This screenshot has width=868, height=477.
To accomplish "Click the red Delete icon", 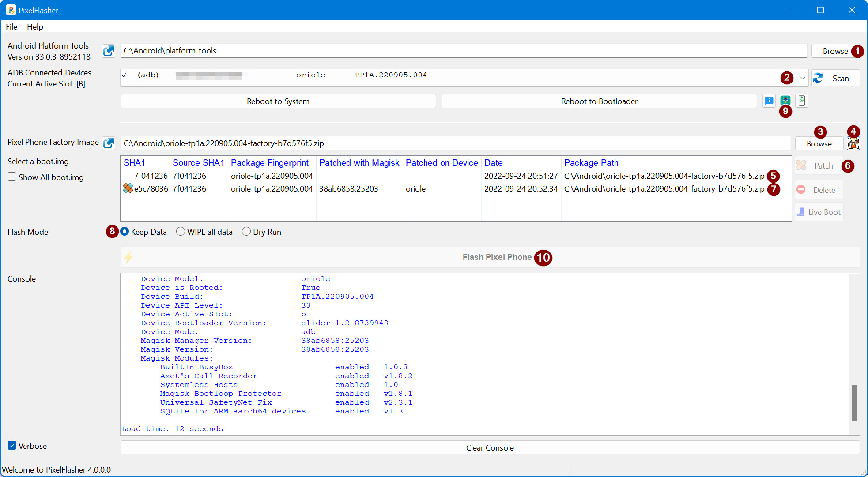I will pos(801,190).
